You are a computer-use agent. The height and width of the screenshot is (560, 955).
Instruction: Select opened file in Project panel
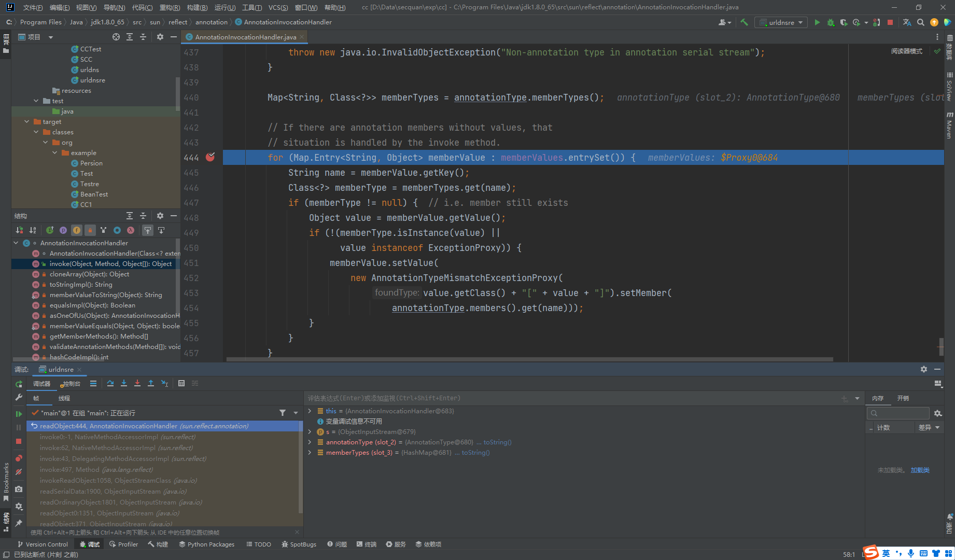click(116, 37)
